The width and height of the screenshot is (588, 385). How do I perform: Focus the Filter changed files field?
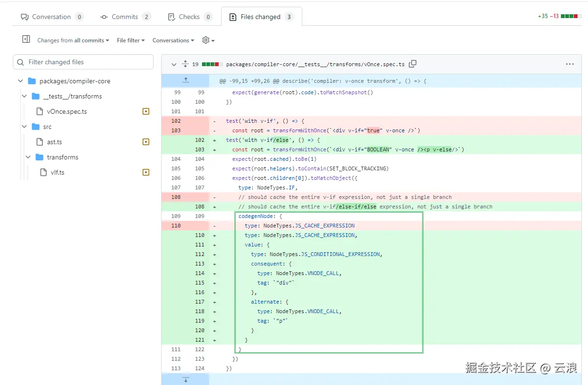click(x=83, y=62)
